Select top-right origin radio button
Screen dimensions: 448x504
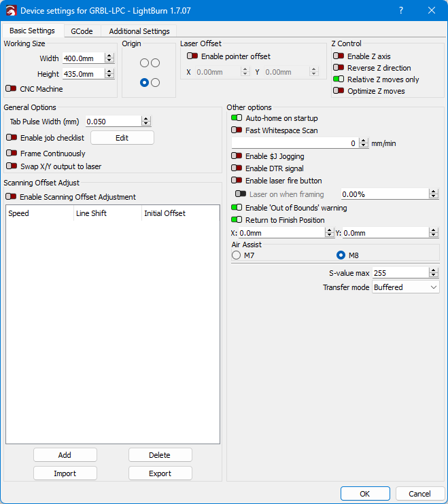[x=155, y=63]
